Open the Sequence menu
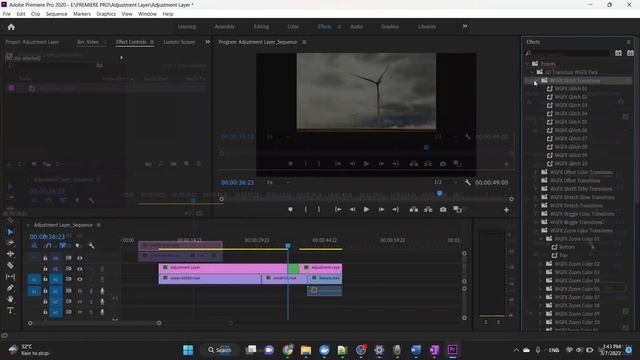This screenshot has height=360, width=640. coord(56,14)
